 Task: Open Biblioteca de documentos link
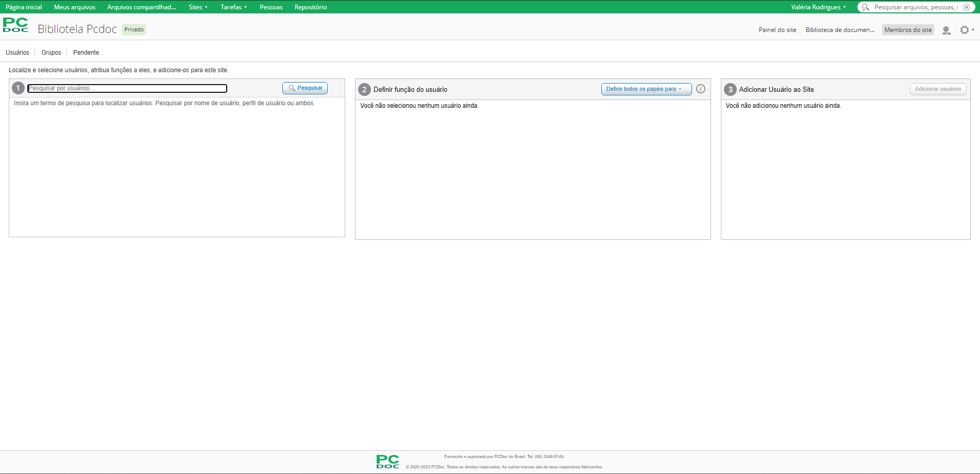(840, 30)
